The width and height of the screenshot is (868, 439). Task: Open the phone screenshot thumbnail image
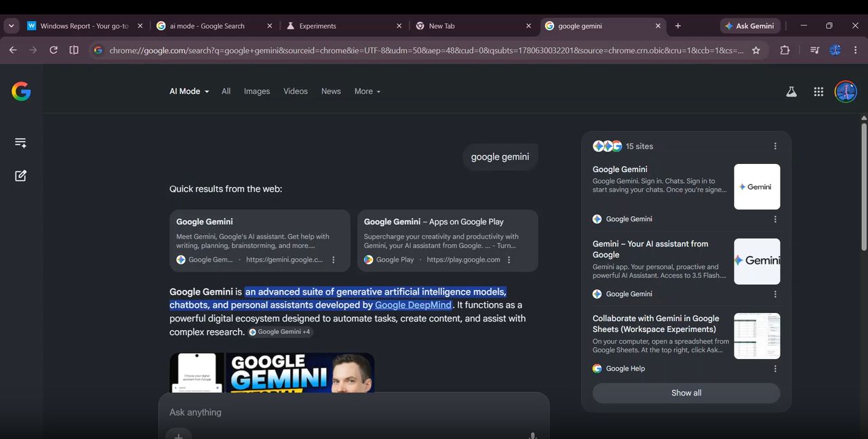[197, 373]
